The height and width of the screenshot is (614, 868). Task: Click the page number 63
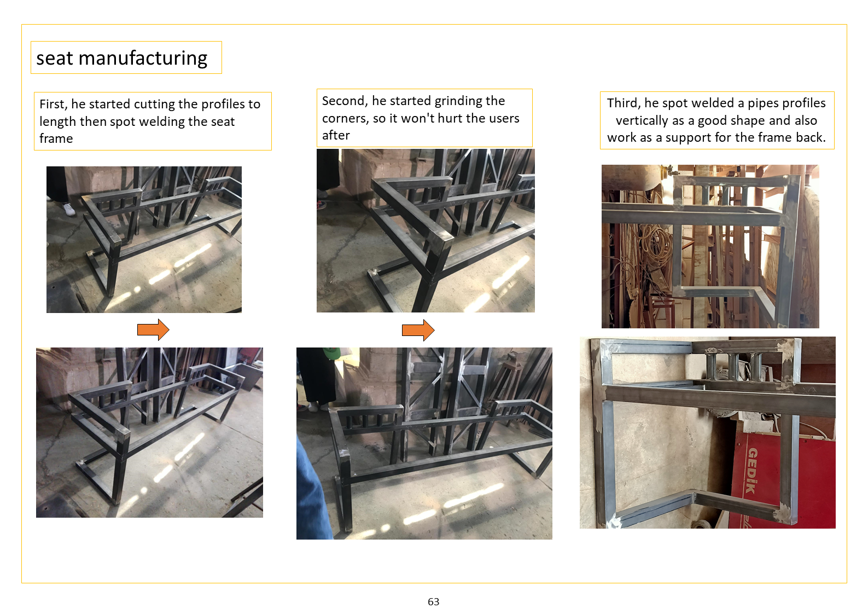(434, 601)
